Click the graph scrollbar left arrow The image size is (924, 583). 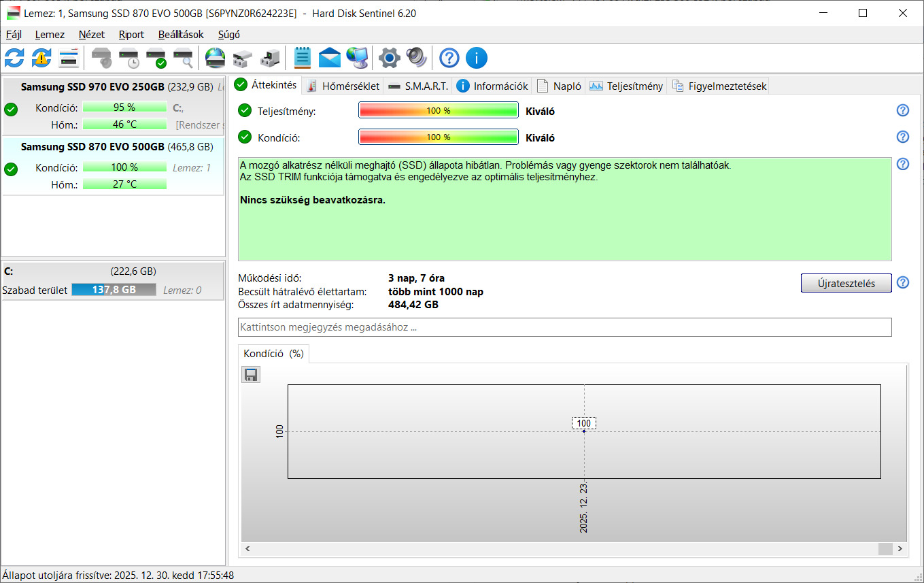point(248,548)
